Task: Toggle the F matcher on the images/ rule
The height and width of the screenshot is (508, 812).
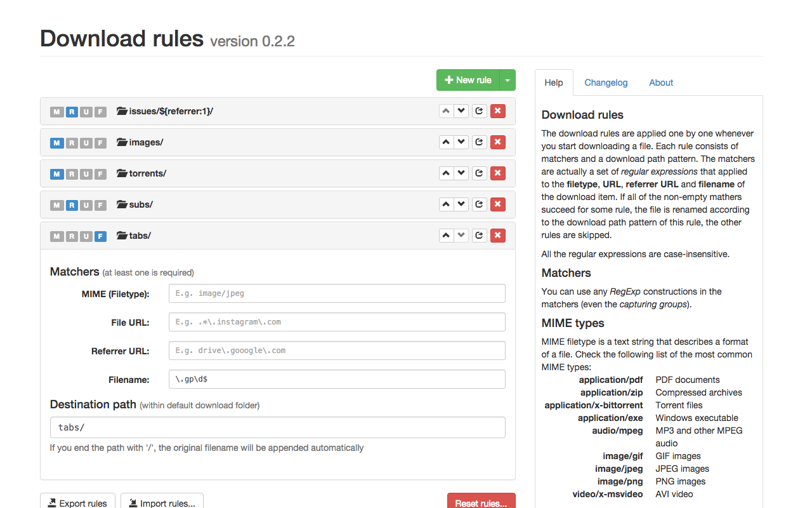Action: (x=100, y=143)
